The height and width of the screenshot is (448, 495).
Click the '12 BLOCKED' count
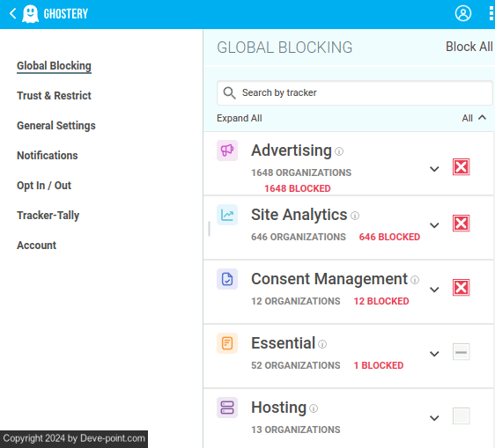pyautogui.click(x=381, y=301)
